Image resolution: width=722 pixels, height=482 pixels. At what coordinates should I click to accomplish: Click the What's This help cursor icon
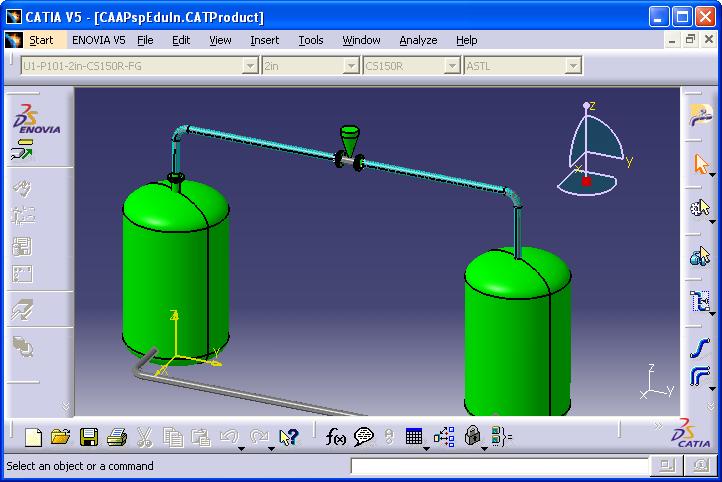click(x=289, y=436)
